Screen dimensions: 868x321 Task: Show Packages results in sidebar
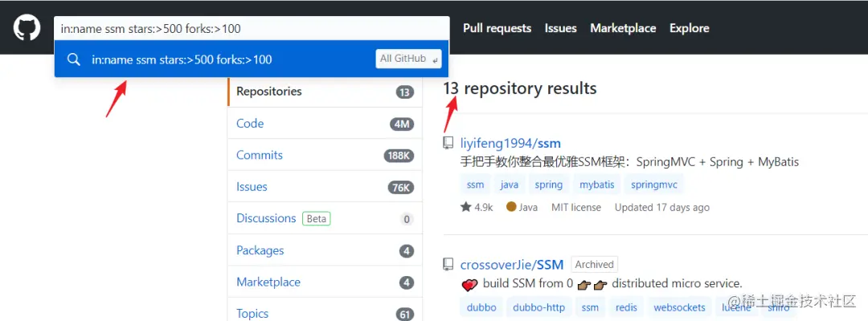click(325, 251)
